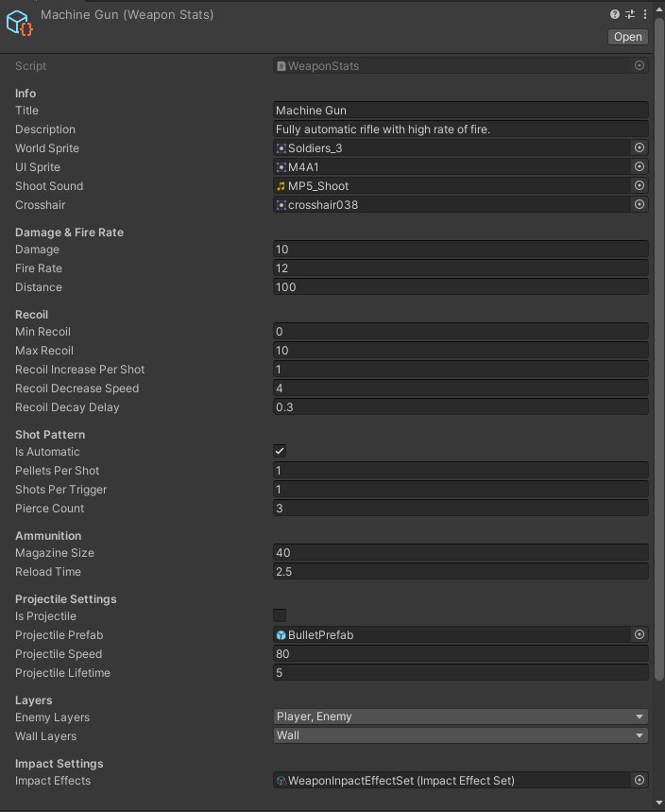The width and height of the screenshot is (665, 812).
Task: Select the Description text field
Action: coord(461,130)
